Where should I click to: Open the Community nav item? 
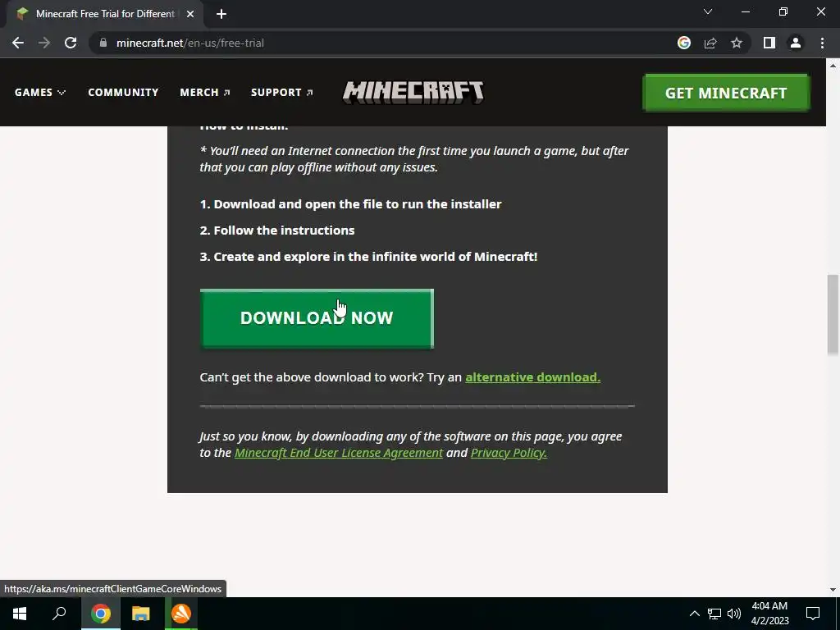(123, 92)
